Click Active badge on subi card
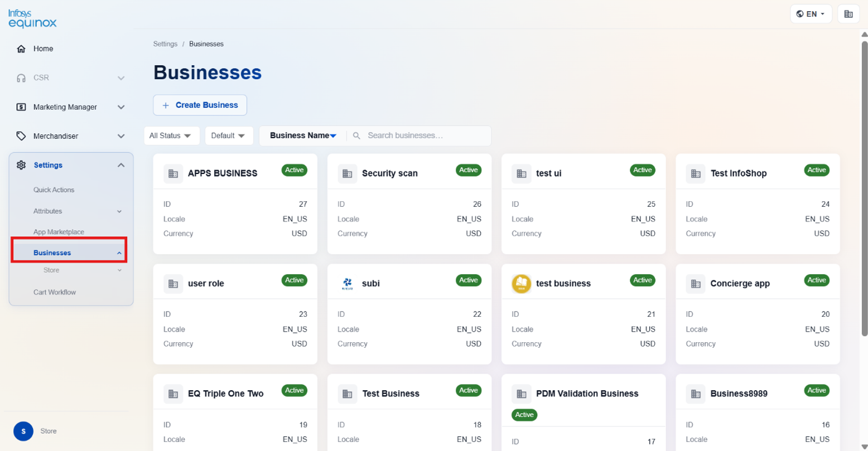 tap(469, 280)
